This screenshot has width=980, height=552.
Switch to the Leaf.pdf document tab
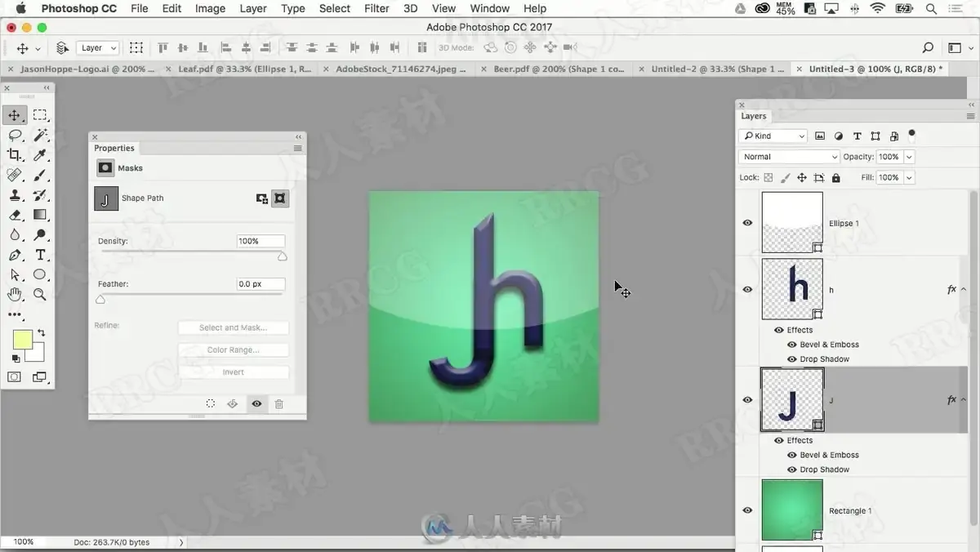(245, 69)
